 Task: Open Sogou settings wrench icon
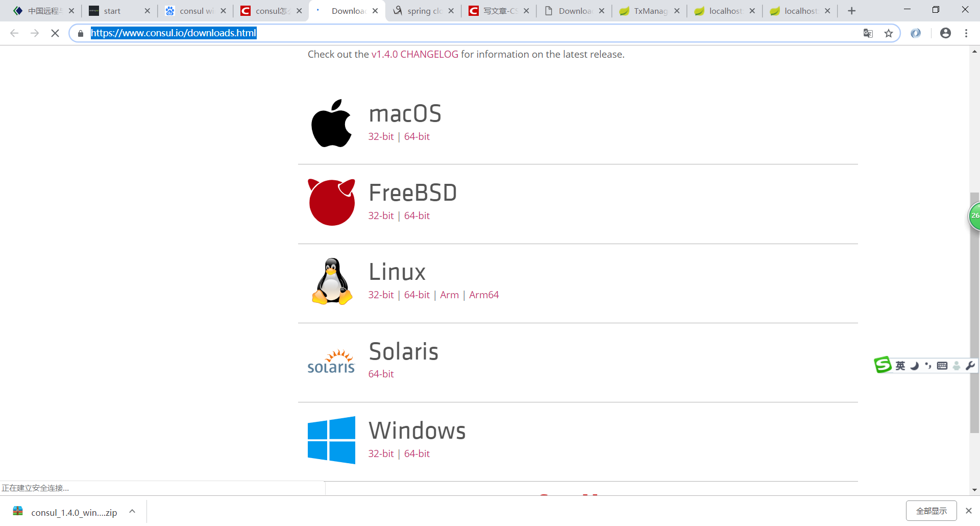pos(970,366)
